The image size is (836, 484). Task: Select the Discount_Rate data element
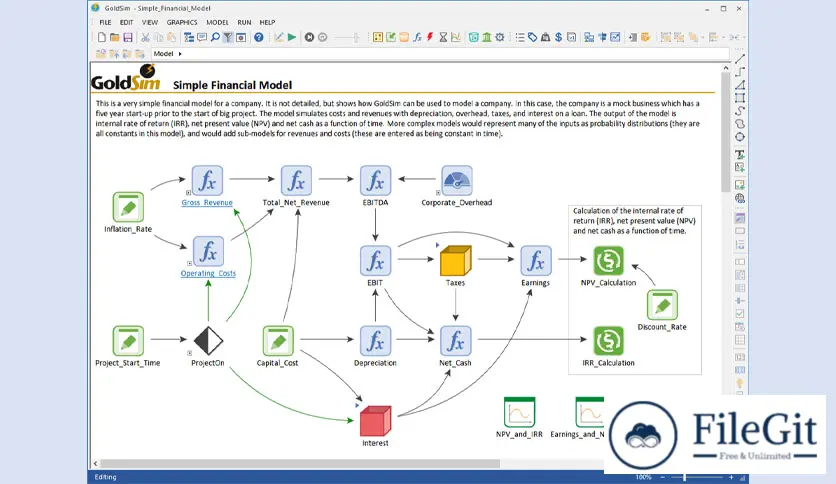662,305
